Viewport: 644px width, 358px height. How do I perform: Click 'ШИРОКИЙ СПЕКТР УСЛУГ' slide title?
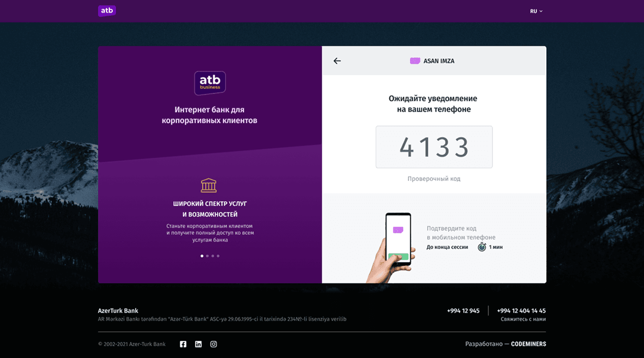click(x=210, y=204)
